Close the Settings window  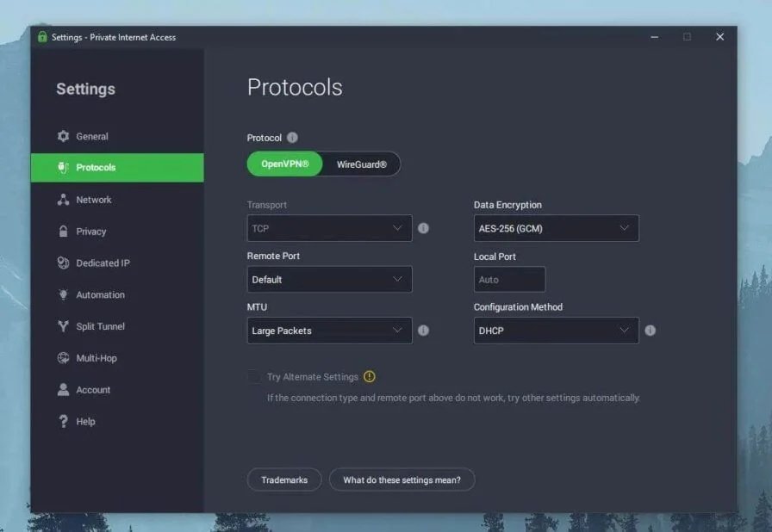coord(719,37)
